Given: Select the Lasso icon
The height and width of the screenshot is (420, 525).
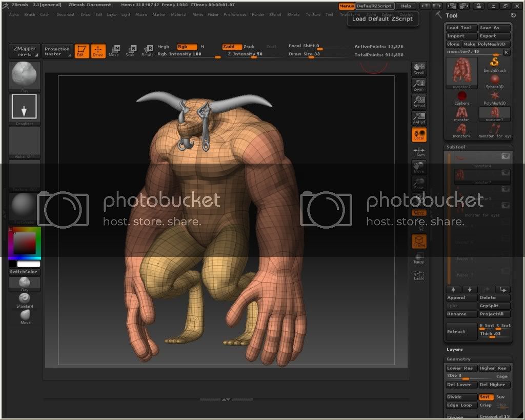Looking at the screenshot, I should point(419,275).
